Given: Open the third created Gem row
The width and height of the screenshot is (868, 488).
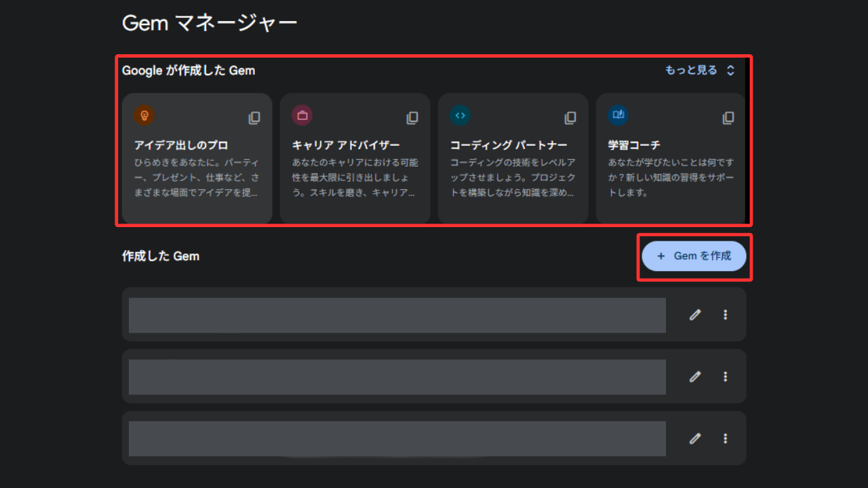Looking at the screenshot, I should 434,439.
